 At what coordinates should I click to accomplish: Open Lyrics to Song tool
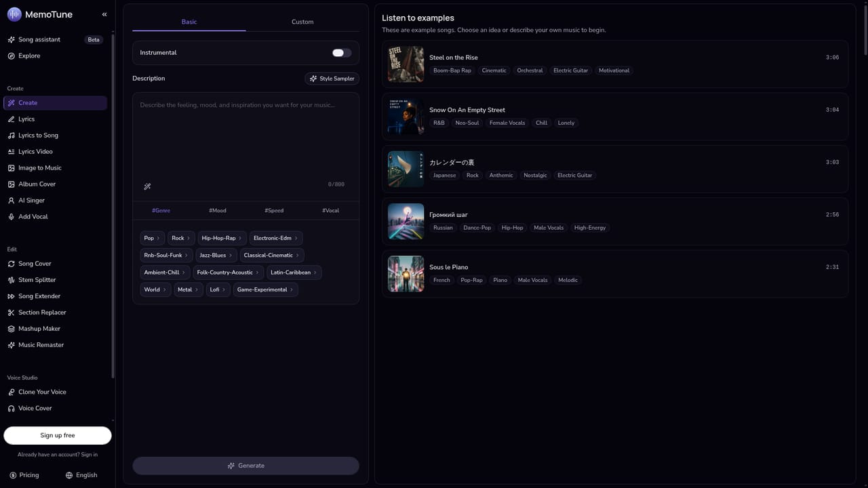55,136
